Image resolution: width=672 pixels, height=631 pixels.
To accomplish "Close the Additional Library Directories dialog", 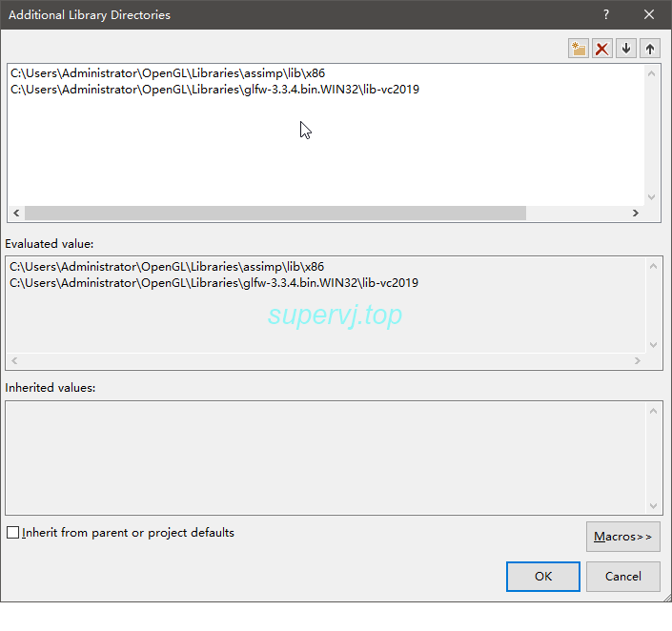I will 649,14.
